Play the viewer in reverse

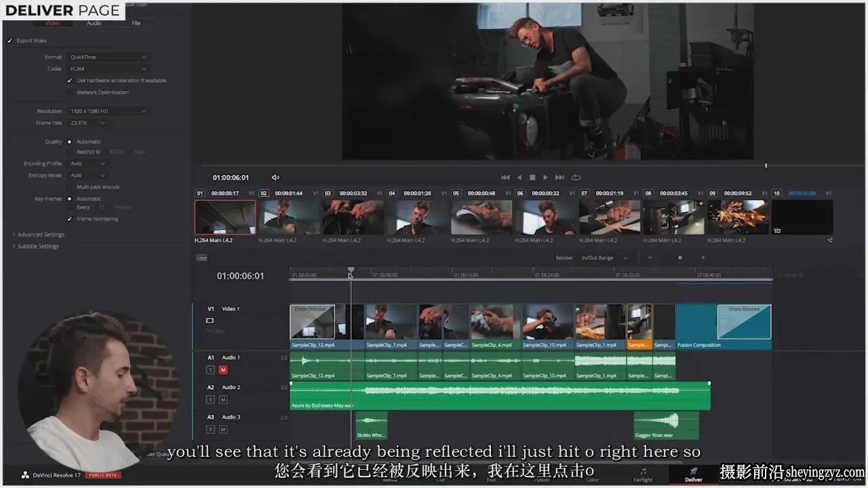tap(519, 178)
